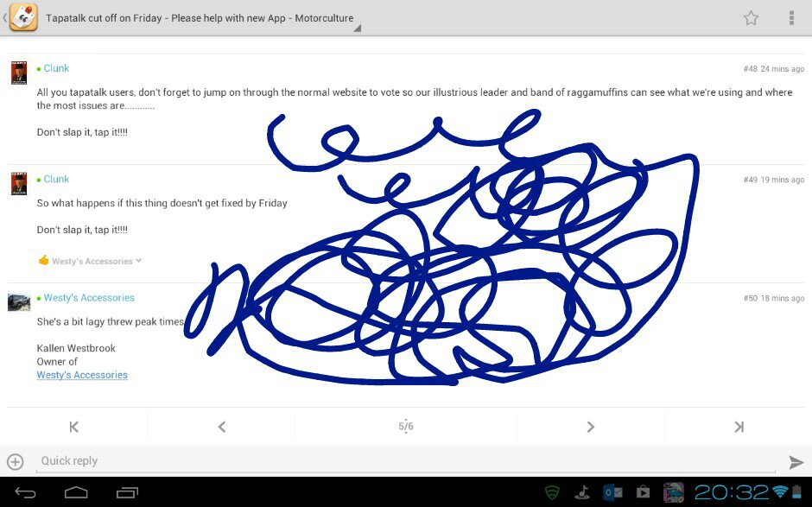Follow the Westy's Accessories signature link
The image size is (812, 507).
(x=82, y=375)
